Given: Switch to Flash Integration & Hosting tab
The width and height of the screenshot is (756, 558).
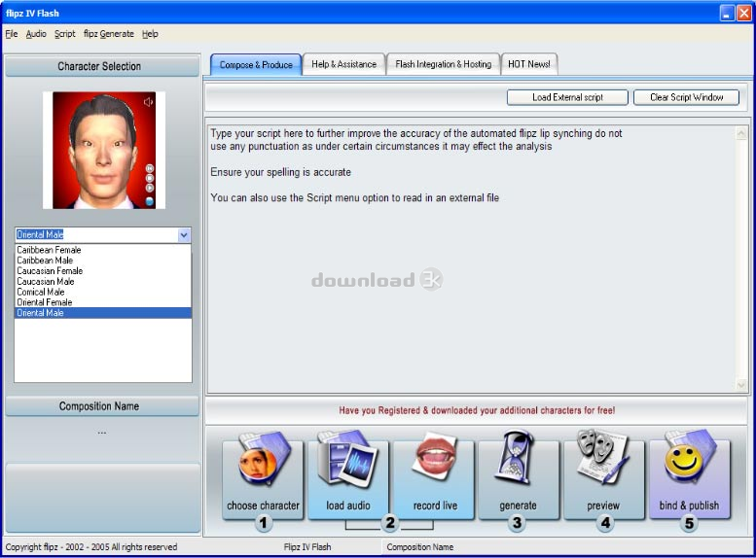Looking at the screenshot, I should pos(444,64).
